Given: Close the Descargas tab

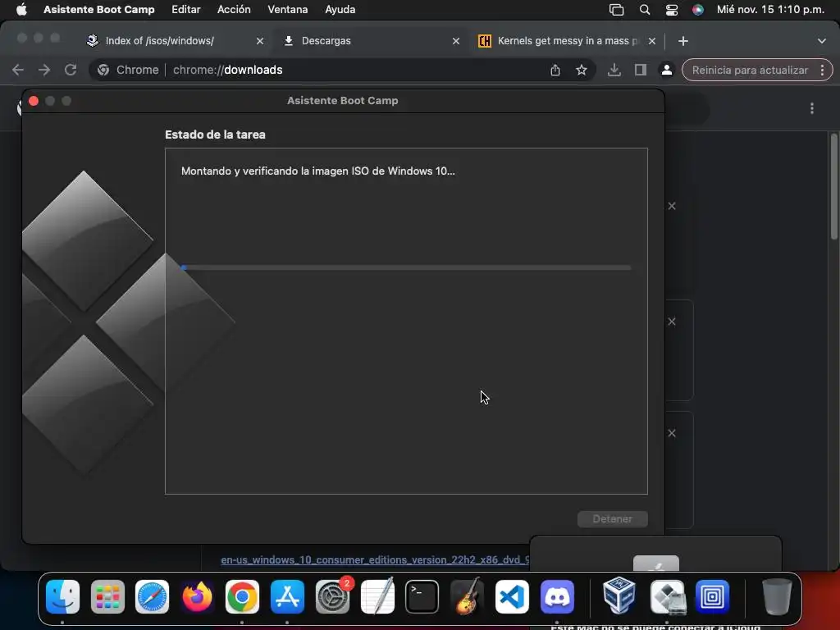Looking at the screenshot, I should 456,41.
